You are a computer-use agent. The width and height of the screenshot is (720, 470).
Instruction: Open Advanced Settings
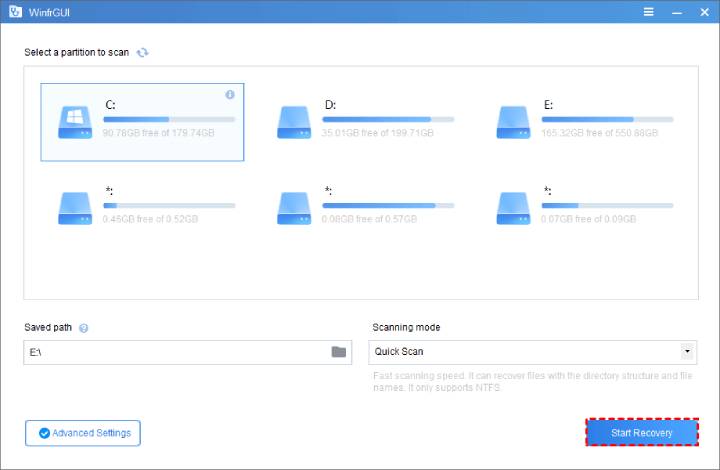click(x=83, y=433)
